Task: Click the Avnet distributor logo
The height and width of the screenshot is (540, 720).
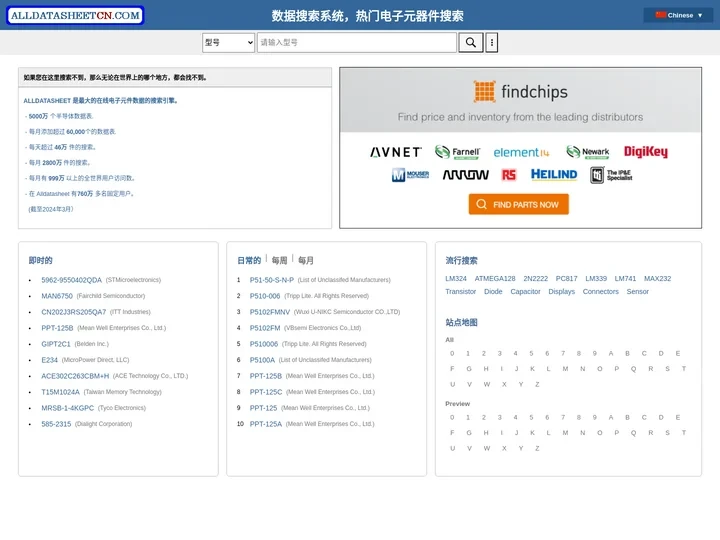Action: [x=396, y=152]
